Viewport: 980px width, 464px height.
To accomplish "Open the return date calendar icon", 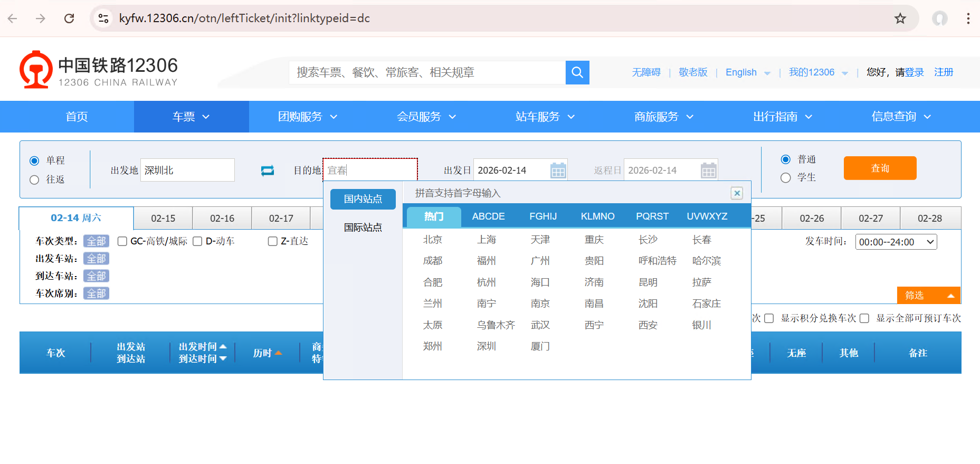I will (708, 171).
